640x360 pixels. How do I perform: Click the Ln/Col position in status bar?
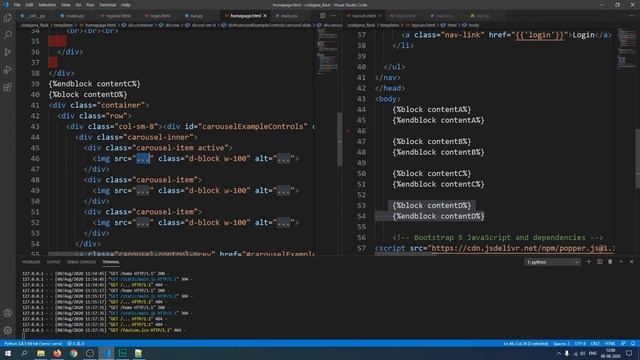click(x=526, y=344)
